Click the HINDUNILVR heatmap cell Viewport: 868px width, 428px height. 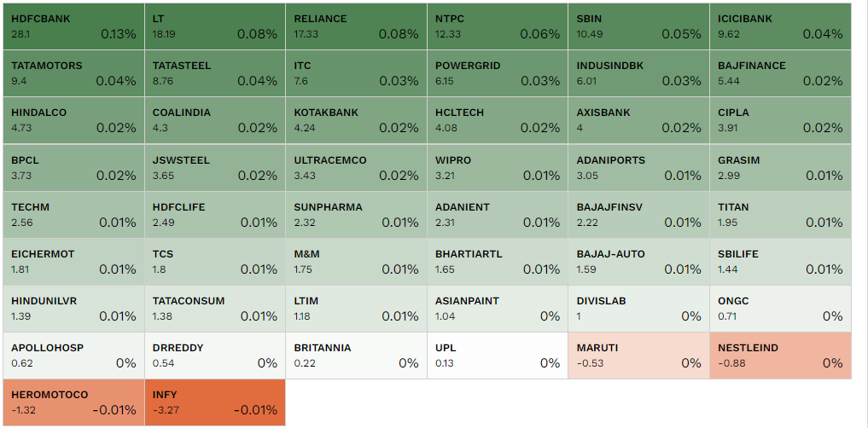pos(73,309)
